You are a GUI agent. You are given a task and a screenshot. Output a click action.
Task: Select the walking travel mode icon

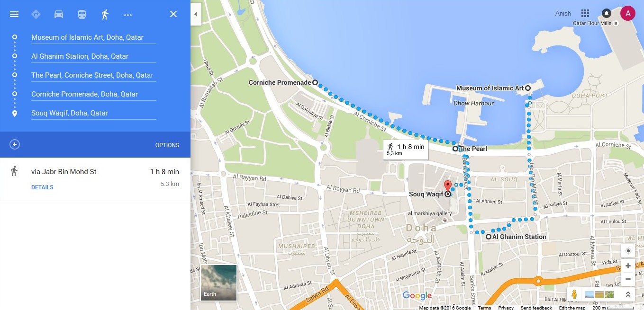coord(105,14)
